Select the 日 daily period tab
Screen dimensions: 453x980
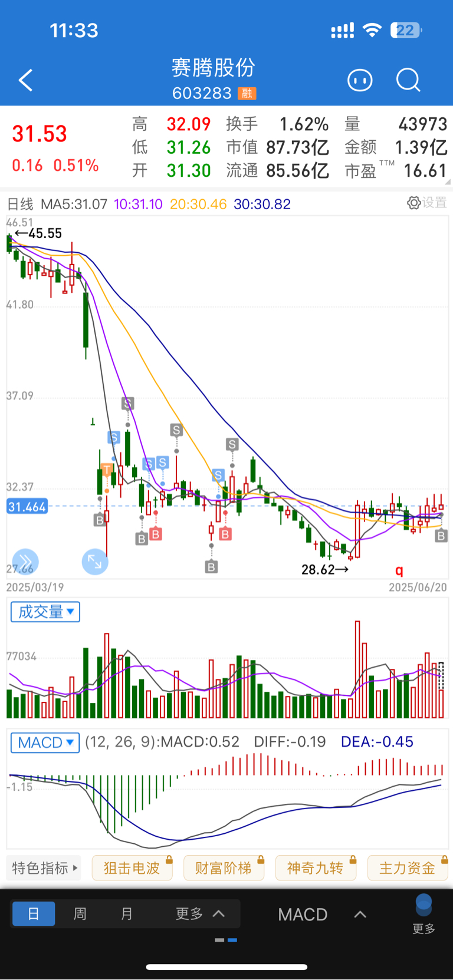click(34, 914)
